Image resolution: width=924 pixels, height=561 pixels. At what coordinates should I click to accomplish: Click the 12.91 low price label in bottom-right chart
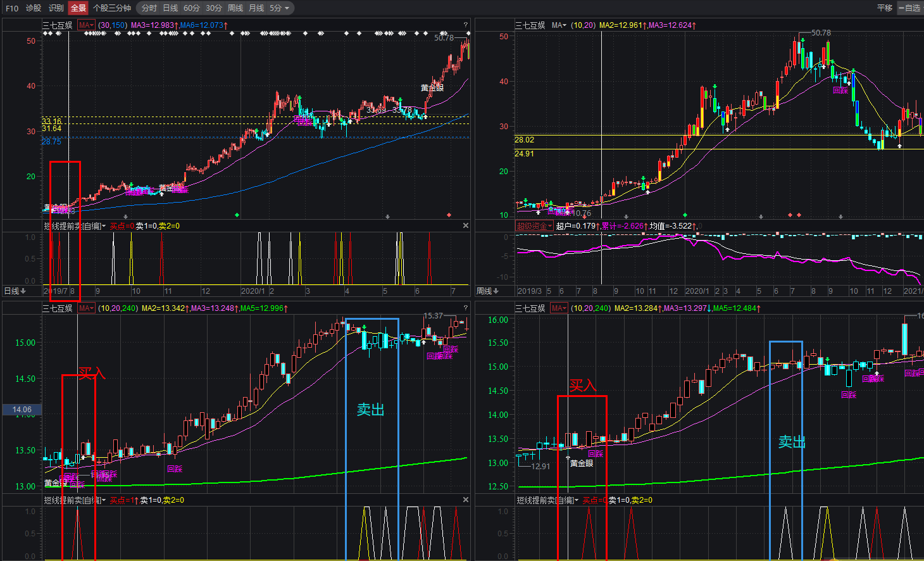tap(541, 467)
